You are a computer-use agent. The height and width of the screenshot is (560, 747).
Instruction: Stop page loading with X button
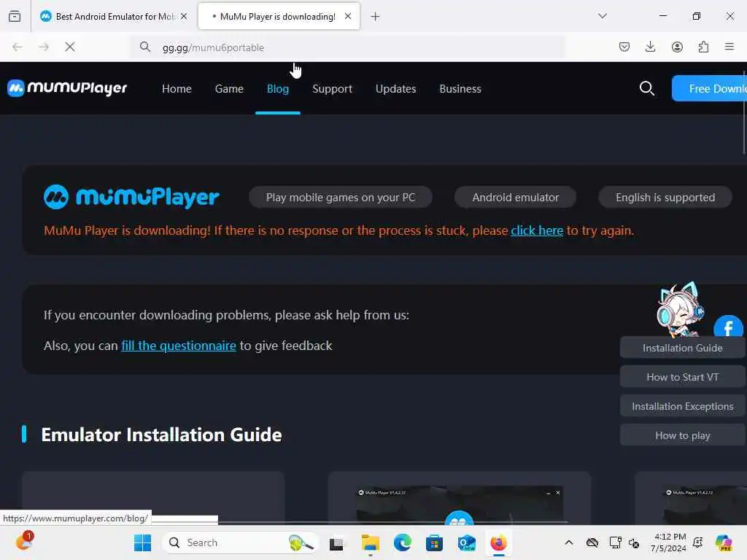pyautogui.click(x=70, y=47)
